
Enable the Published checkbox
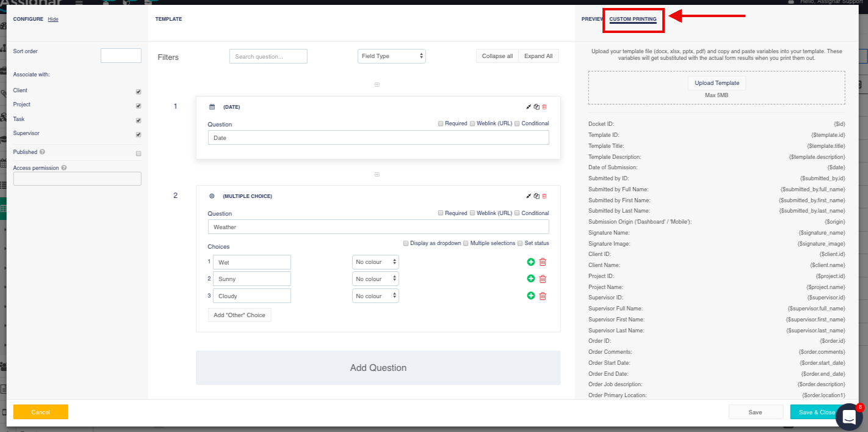tap(139, 153)
